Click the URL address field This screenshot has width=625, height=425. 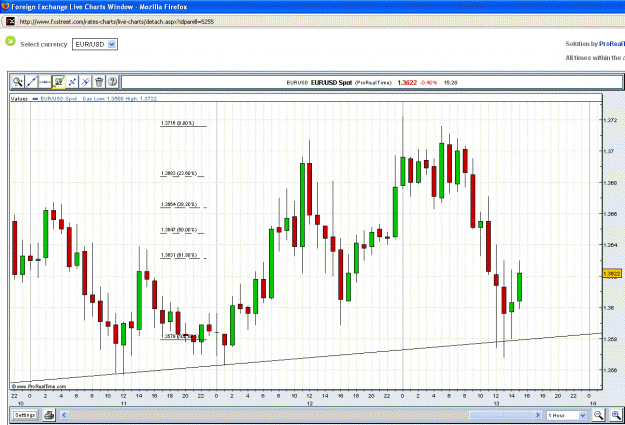point(116,22)
